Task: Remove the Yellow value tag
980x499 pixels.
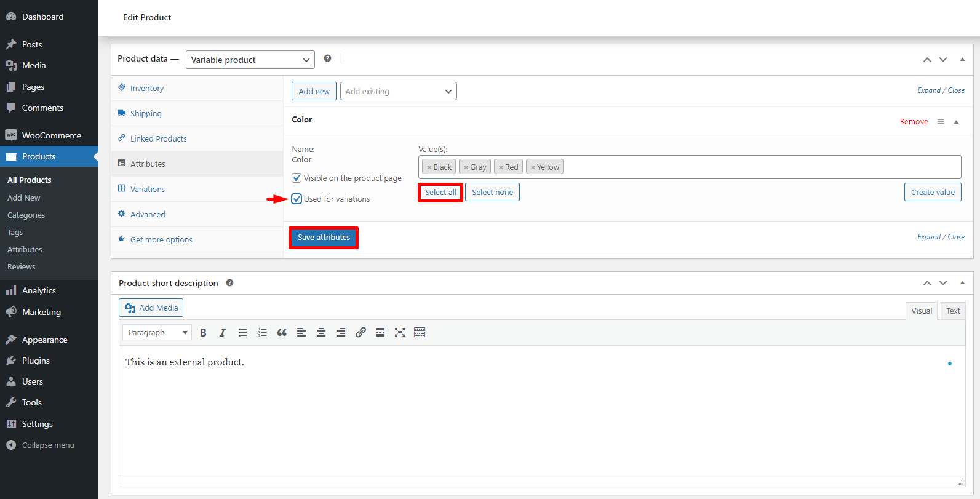Action: pyautogui.click(x=533, y=167)
